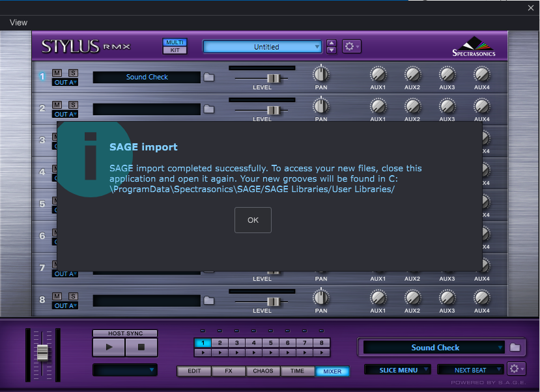Adjust part 2 PAN knob
Image resolution: width=540 pixels, height=392 pixels.
coord(321,106)
